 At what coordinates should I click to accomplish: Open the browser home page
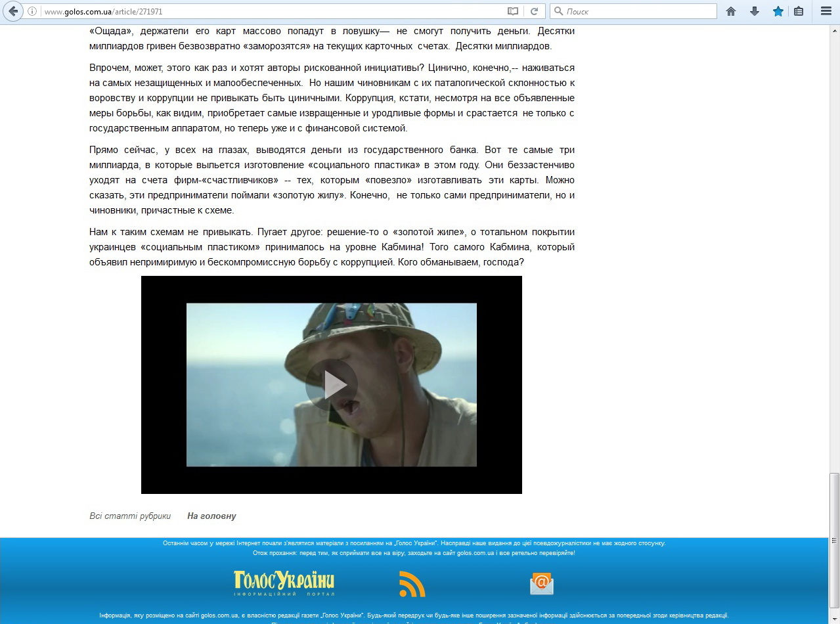tap(731, 11)
